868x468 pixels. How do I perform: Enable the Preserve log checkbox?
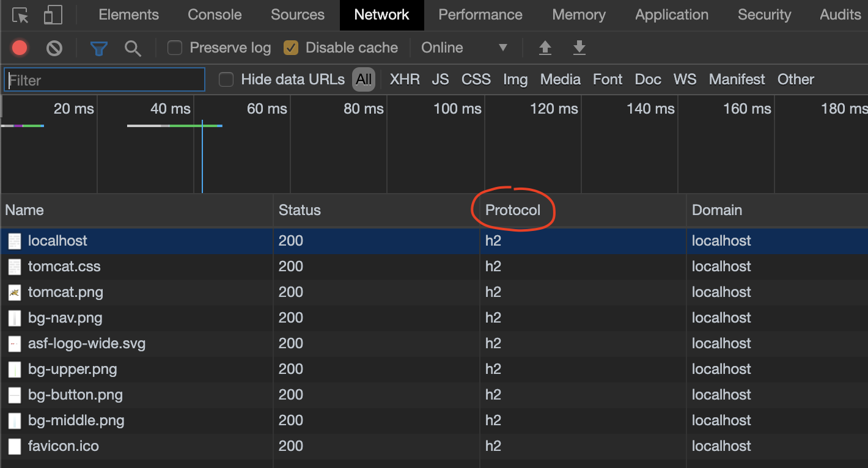pyautogui.click(x=175, y=48)
